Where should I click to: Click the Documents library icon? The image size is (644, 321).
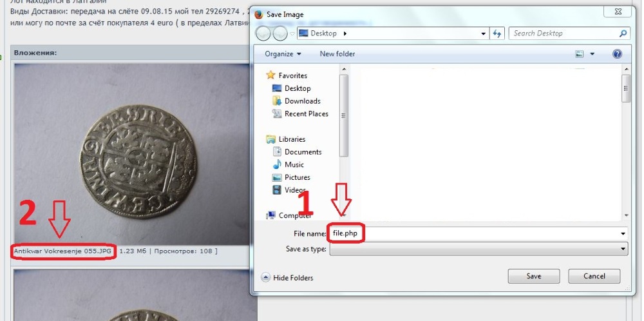click(277, 151)
